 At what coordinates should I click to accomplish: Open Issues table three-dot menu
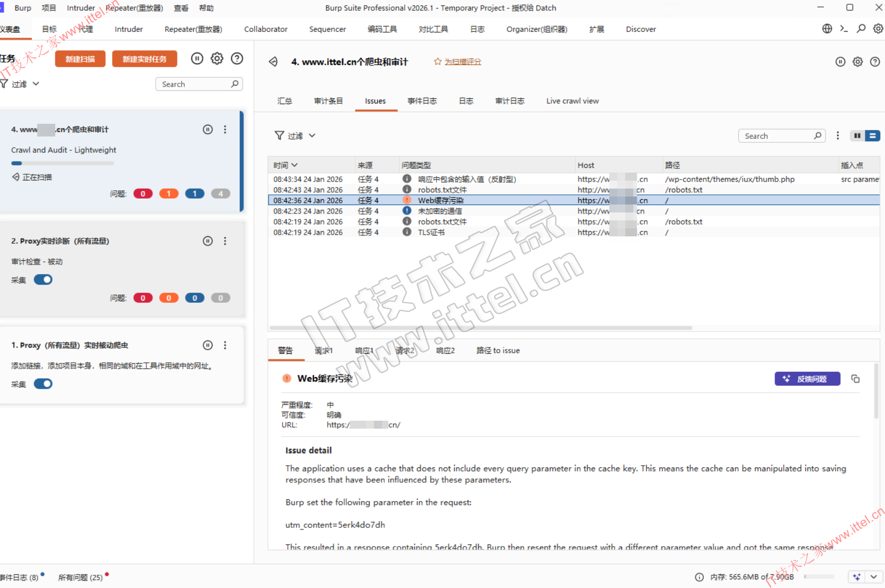click(x=838, y=136)
